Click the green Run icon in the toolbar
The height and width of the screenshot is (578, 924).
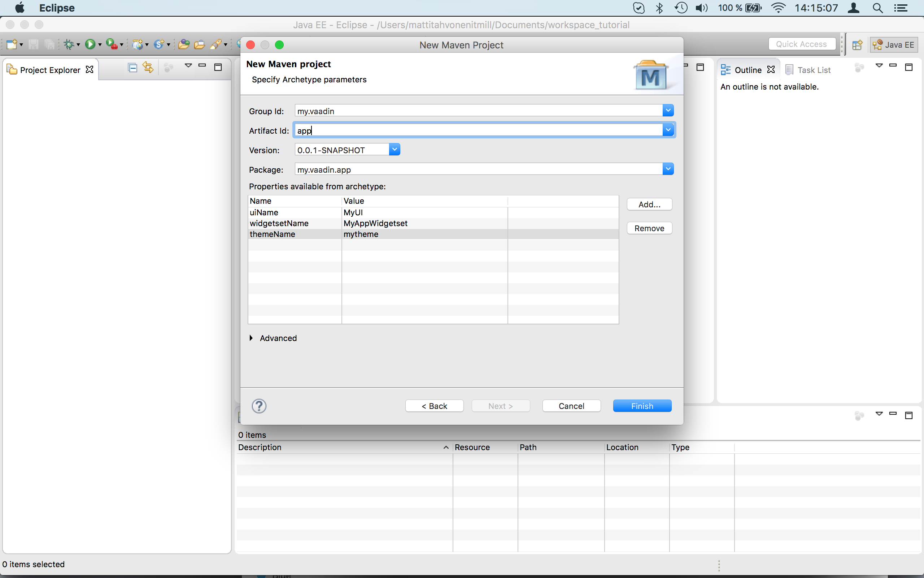(x=90, y=44)
